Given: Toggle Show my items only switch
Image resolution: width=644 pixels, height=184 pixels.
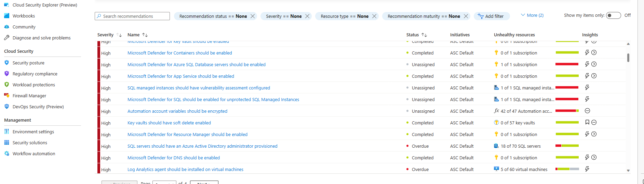Looking at the screenshot, I should (613, 15).
